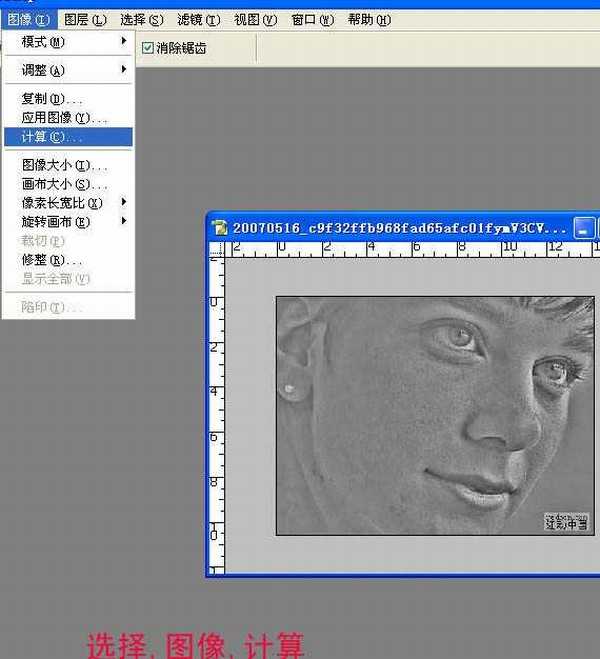Image resolution: width=600 pixels, height=659 pixels.
Task: Select the 修整(R)... menu item
Action: coord(52,259)
